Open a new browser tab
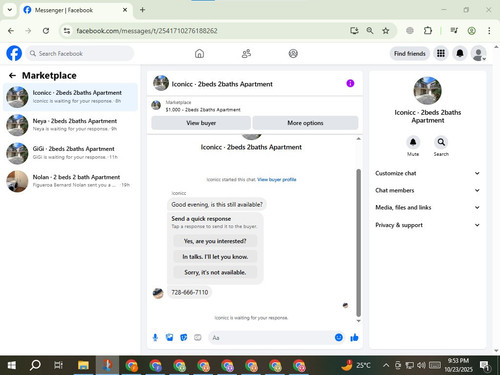This screenshot has height=375, width=500. (x=142, y=10)
